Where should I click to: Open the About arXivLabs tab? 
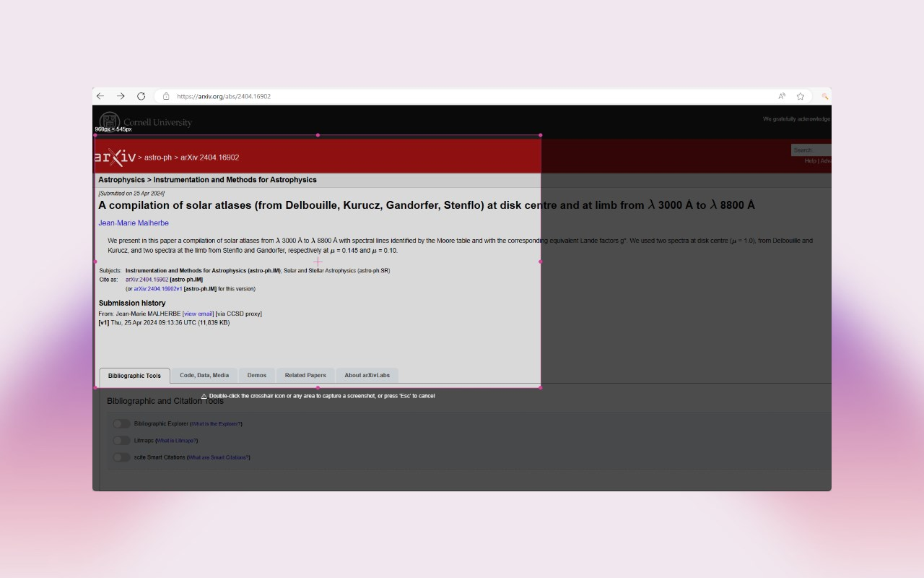367,376
